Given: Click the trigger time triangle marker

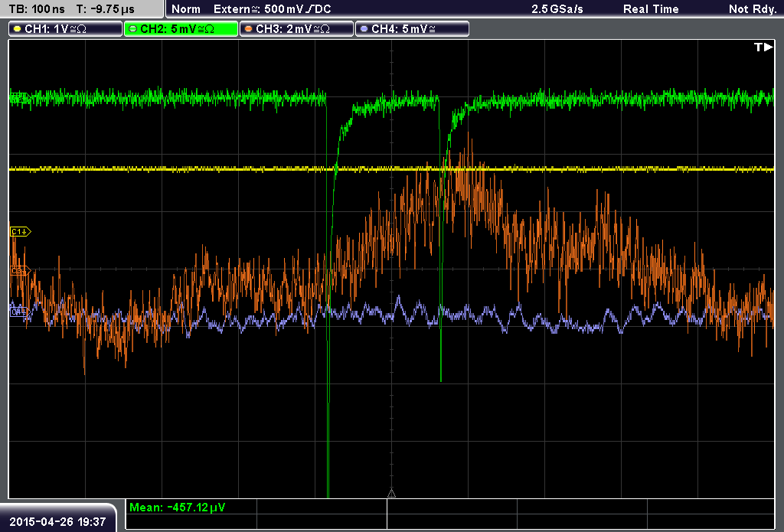Looking at the screenshot, I should point(391,494).
